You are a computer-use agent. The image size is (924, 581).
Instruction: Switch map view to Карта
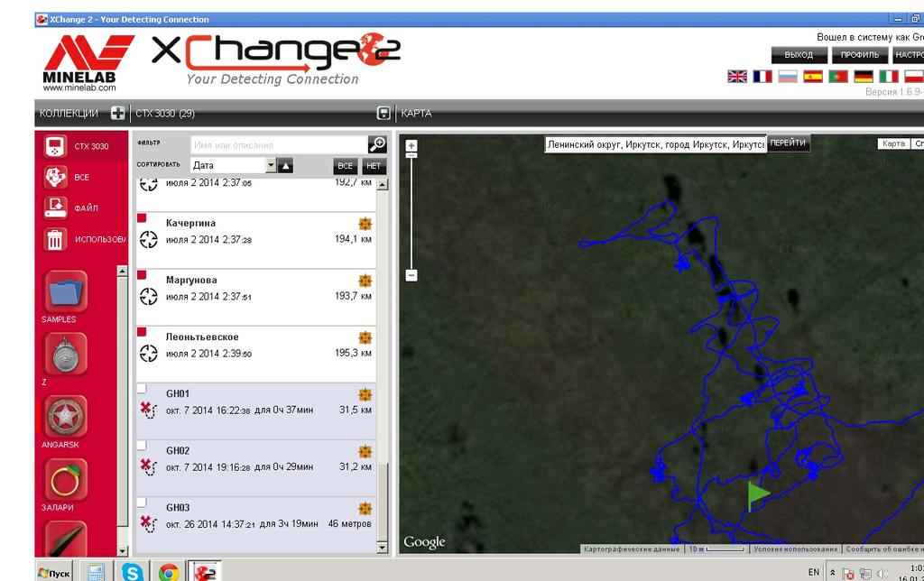point(893,143)
